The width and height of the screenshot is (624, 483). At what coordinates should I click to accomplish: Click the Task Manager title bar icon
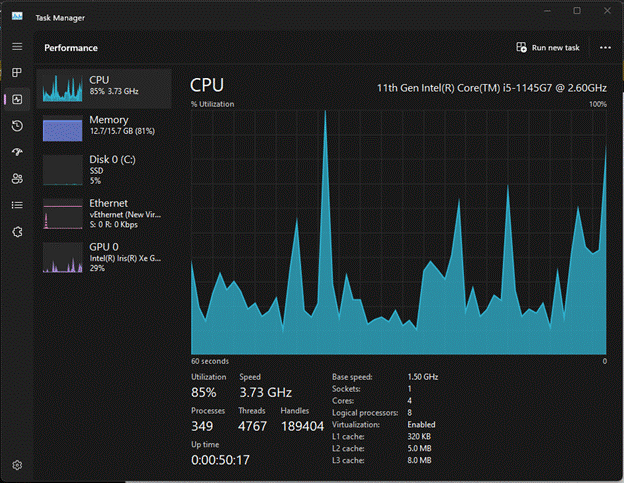point(17,16)
